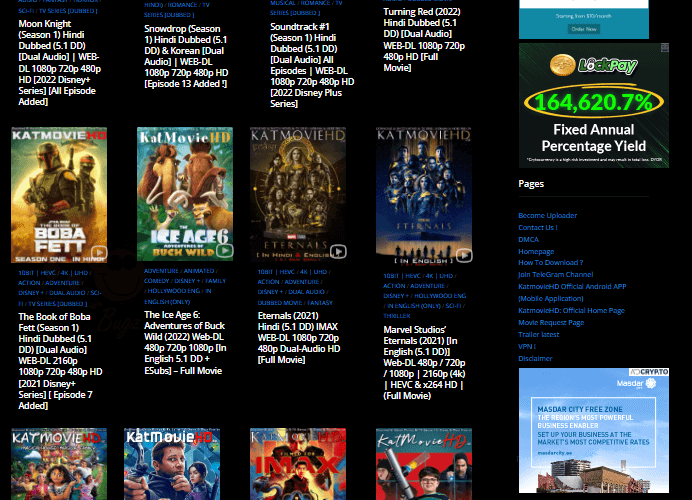Click Order Now button in top ad
Viewport: 692px width, 500px height.
(x=584, y=29)
